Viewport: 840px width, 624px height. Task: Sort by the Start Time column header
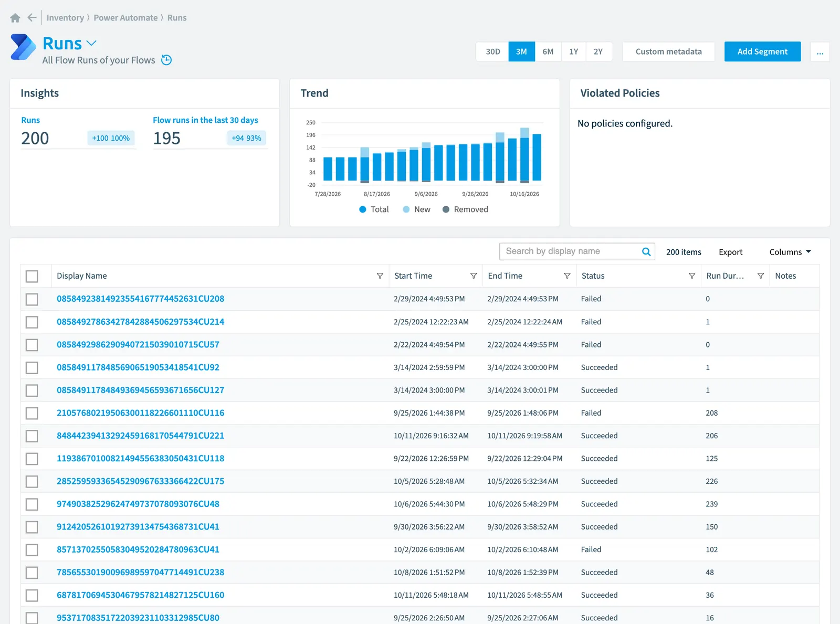413,276
